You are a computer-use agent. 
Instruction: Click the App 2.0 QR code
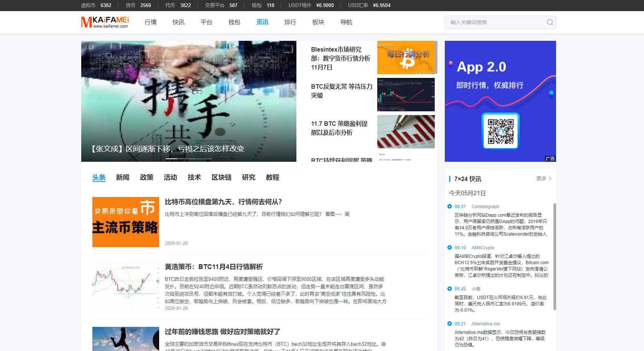click(x=500, y=131)
